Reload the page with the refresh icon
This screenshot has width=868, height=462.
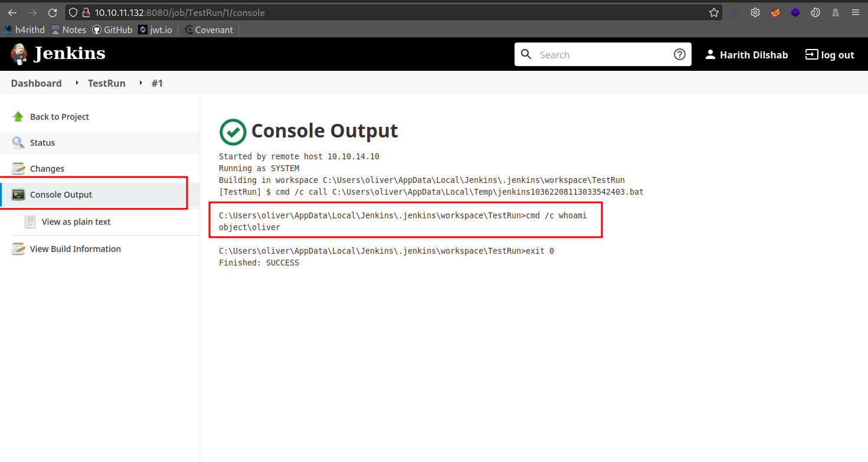[x=53, y=12]
